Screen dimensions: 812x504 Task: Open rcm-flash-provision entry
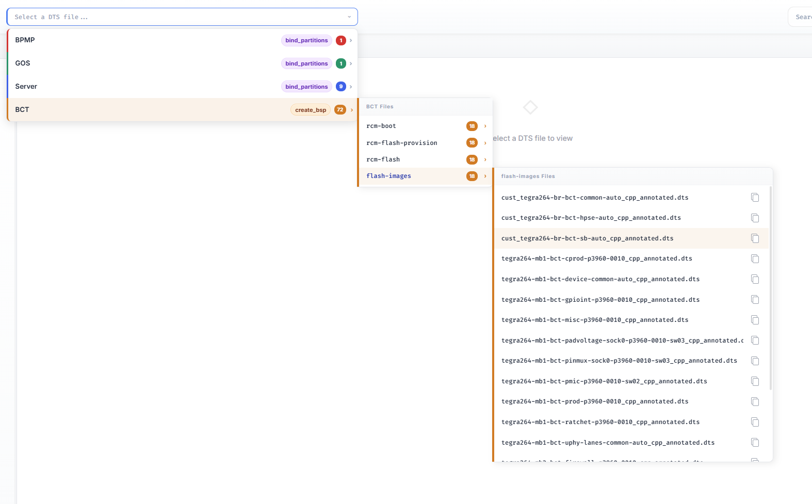coord(426,143)
